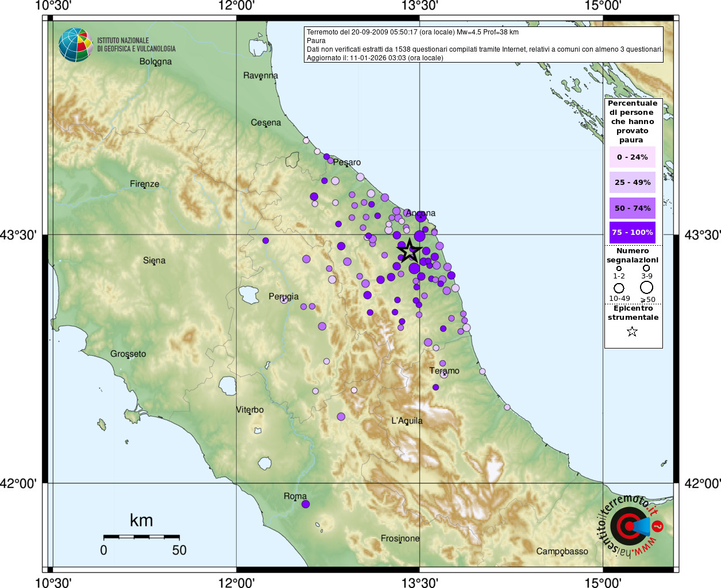This screenshot has height=588, width=721.
Task: Select the legend circle for 3-9 reports
Action: click(646, 268)
